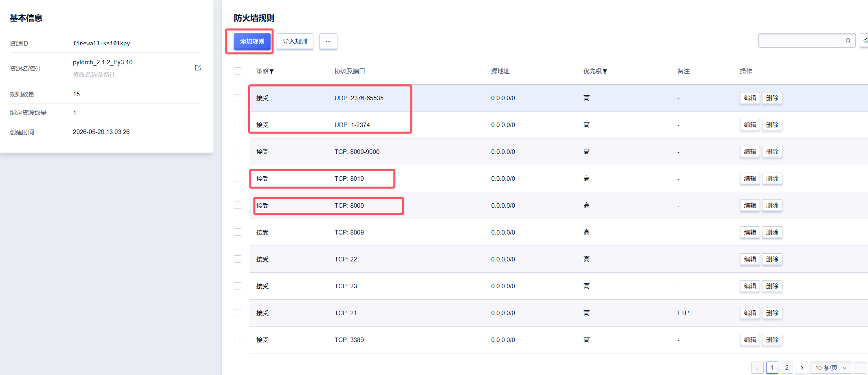Click the cloud icon button beside the search box

tap(864, 40)
